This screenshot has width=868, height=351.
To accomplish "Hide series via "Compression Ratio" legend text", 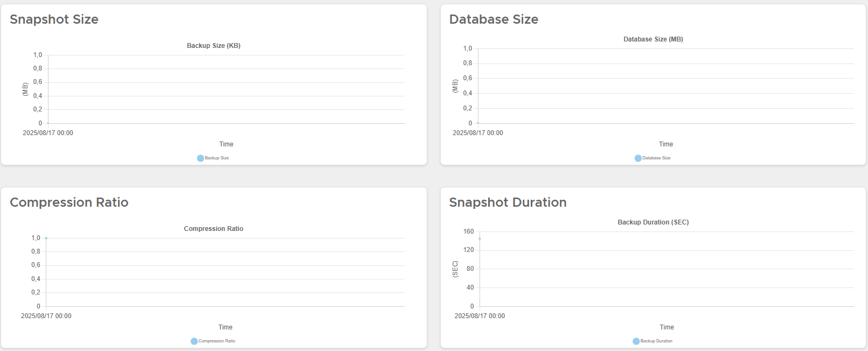I will pyautogui.click(x=217, y=341).
